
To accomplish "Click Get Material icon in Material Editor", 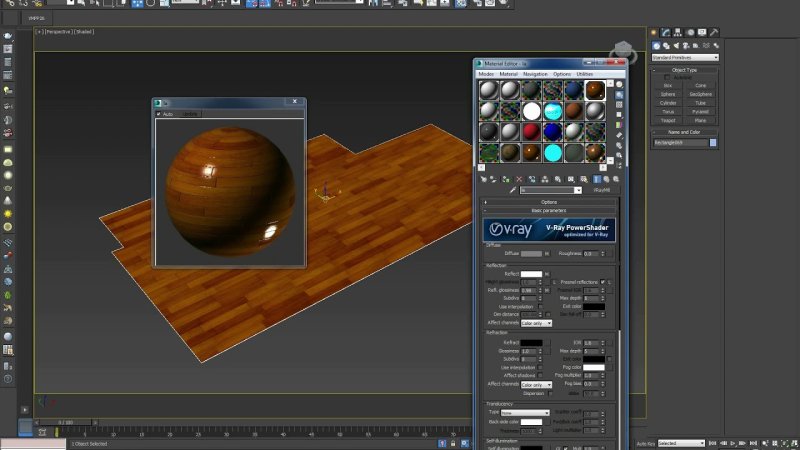I will click(x=483, y=179).
